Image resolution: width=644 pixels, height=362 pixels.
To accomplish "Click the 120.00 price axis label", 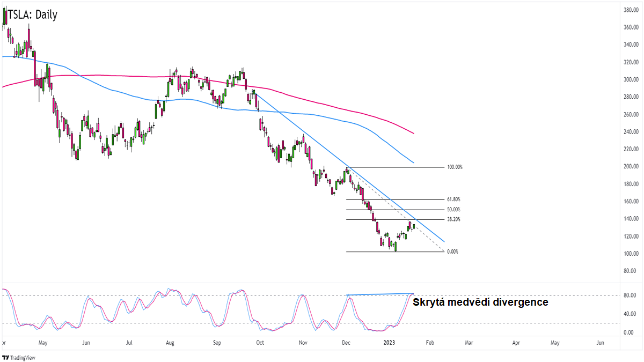I will 630,236.
